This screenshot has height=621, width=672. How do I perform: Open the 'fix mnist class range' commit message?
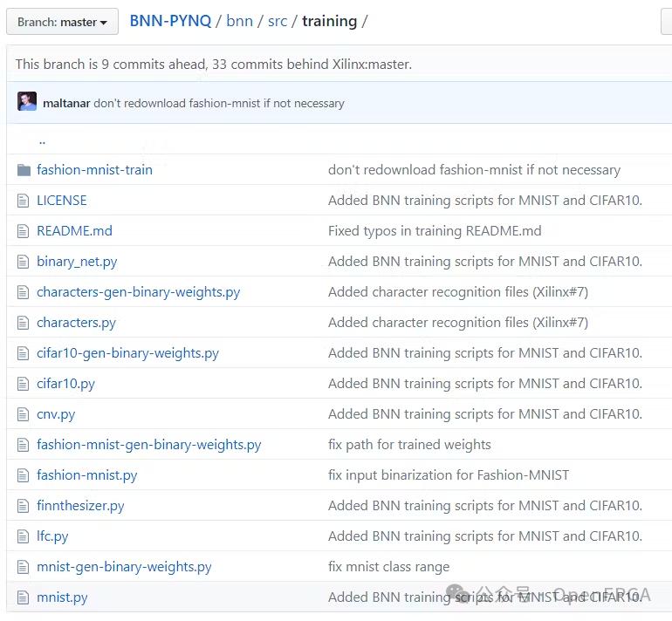tap(388, 567)
